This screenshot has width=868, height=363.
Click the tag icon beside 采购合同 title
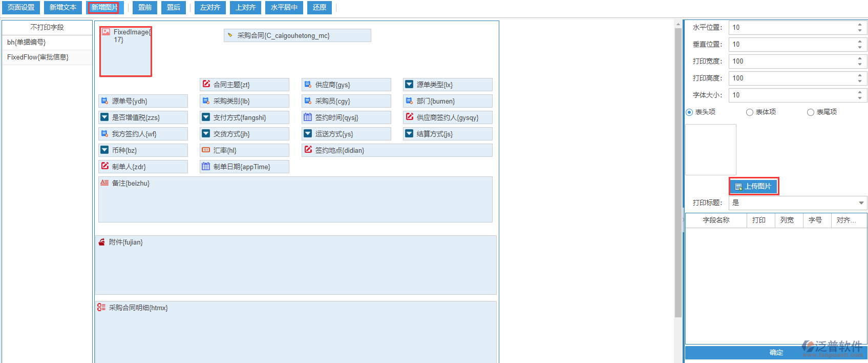[x=230, y=35]
